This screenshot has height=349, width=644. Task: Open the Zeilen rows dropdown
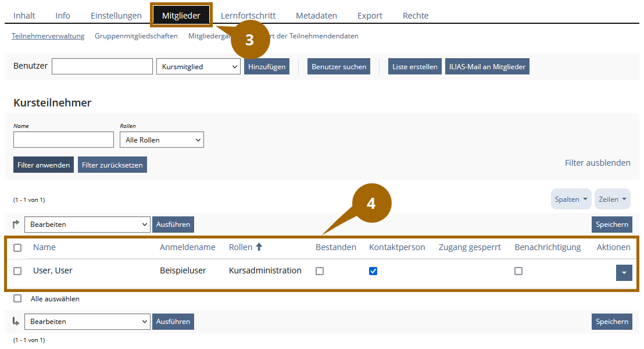tap(612, 199)
